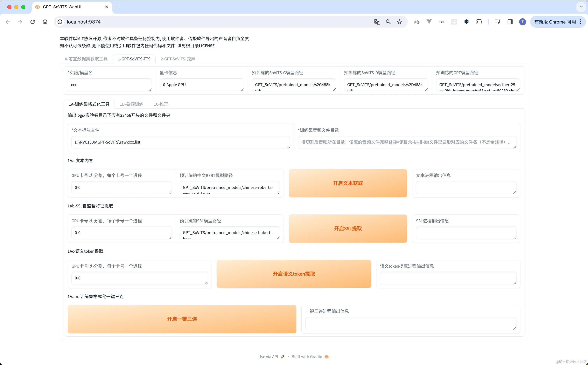Select the 1B-微调训练 sub-tab
This screenshot has height=365, width=588.
[132, 104]
